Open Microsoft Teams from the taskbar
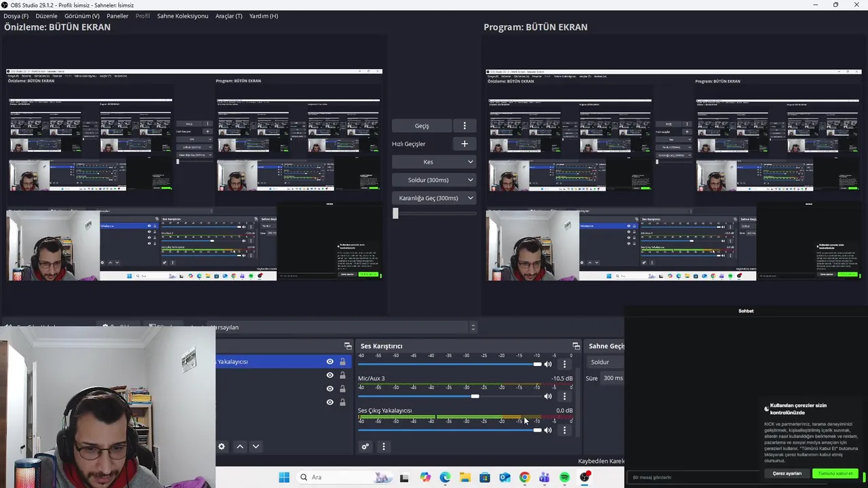 coord(545,477)
